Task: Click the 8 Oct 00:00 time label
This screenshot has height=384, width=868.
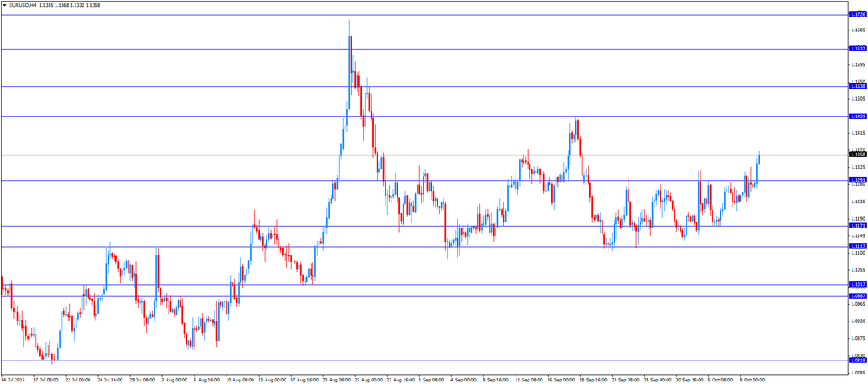Action: click(x=753, y=381)
